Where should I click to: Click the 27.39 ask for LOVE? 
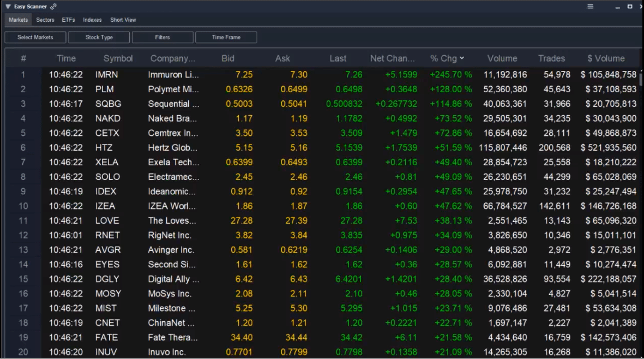tap(296, 220)
